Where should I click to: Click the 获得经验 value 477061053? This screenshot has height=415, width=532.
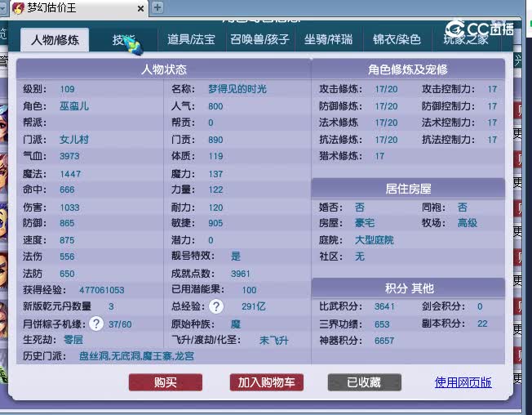click(102, 290)
